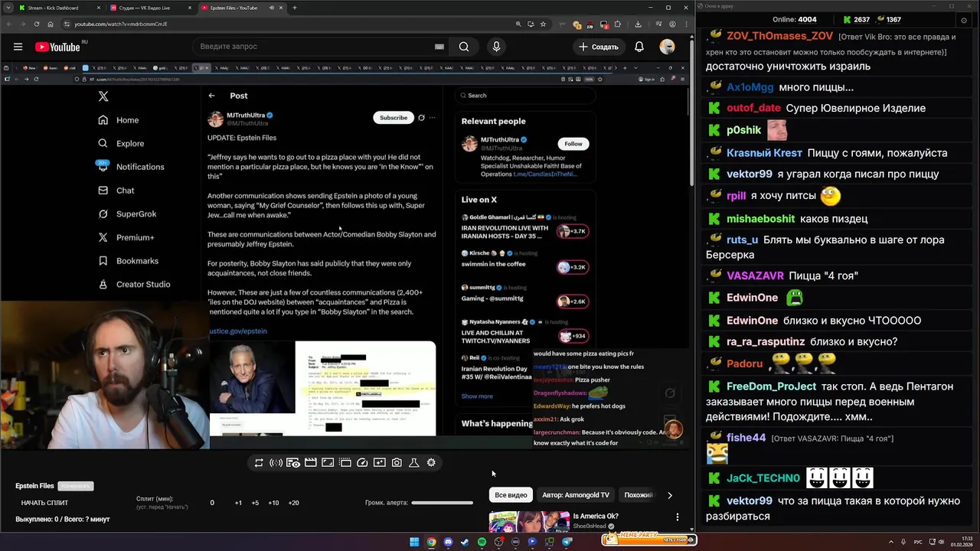Select the Автор: Asmongold TV chip
Viewport: 980px width, 551px height.
tap(576, 495)
